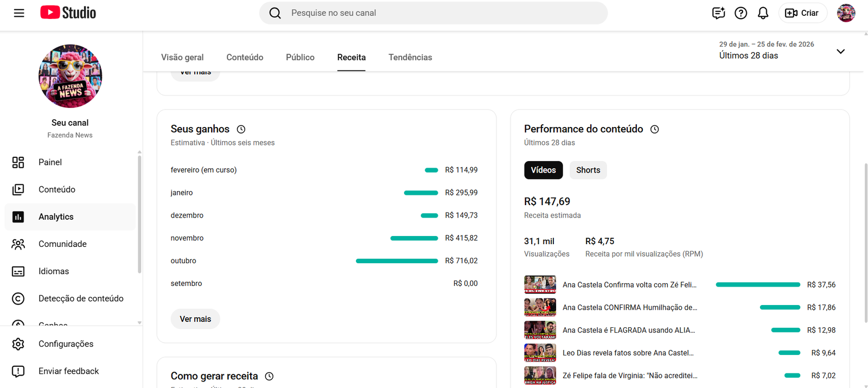Viewport: 868px width, 388px height.
Task: Select the Vídeos content toggle
Action: pos(543,170)
